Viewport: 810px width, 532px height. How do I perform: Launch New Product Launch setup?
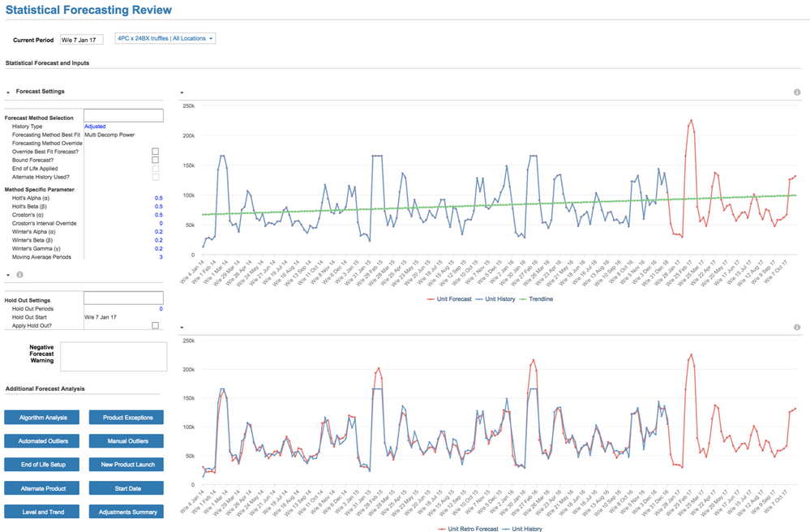click(127, 464)
